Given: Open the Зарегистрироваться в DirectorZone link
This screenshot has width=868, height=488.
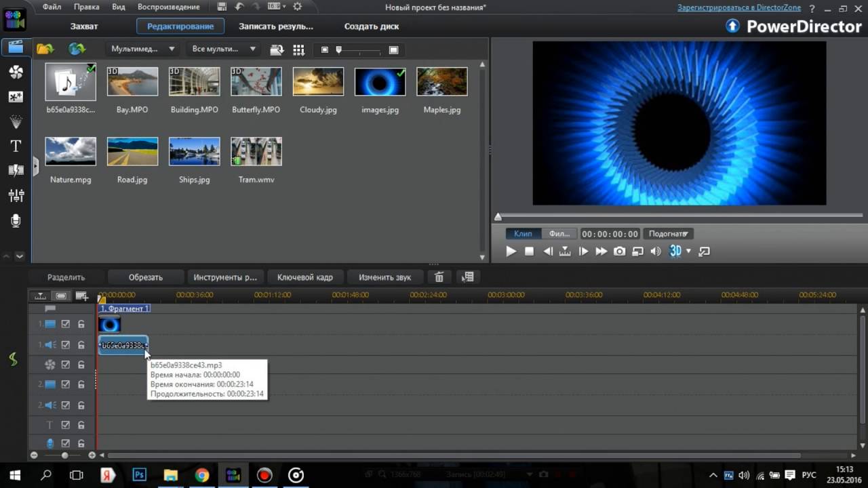Looking at the screenshot, I should 739,7.
